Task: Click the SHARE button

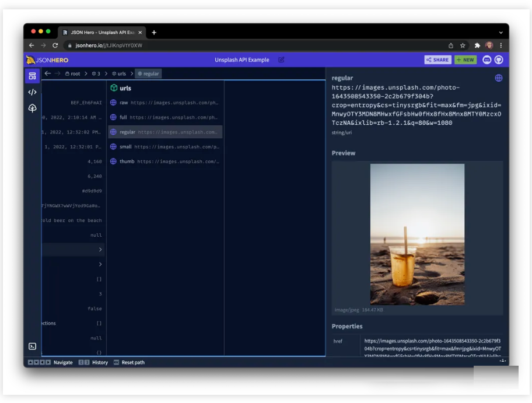Action: (437, 59)
